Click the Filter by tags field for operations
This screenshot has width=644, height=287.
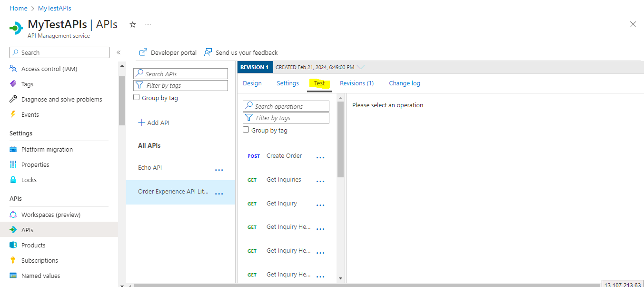tap(286, 118)
